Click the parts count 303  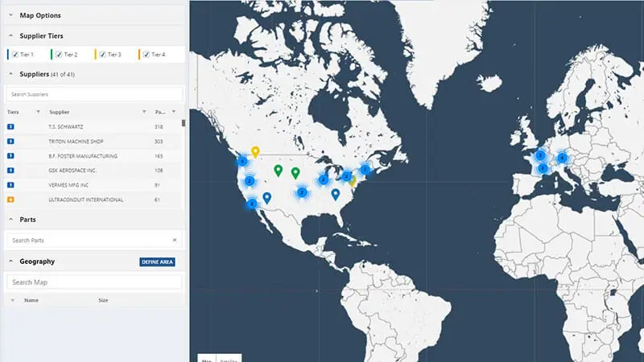pos(159,142)
